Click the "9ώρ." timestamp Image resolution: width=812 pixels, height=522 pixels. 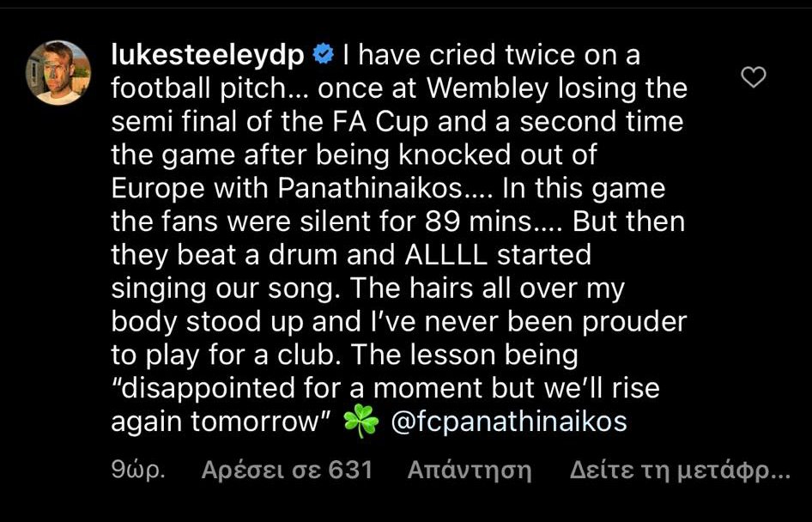(137, 470)
